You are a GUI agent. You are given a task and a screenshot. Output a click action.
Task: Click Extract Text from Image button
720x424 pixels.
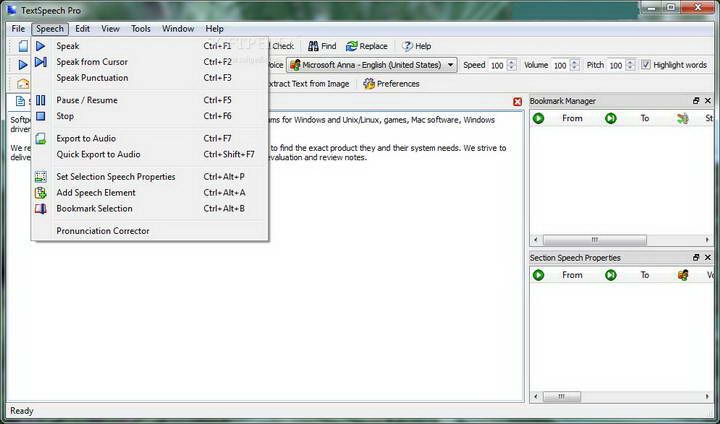tap(309, 84)
